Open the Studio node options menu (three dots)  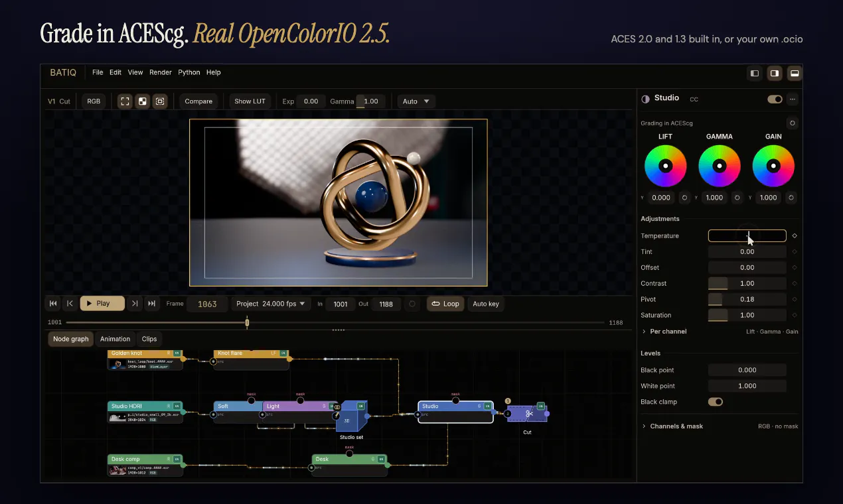pyautogui.click(x=793, y=99)
